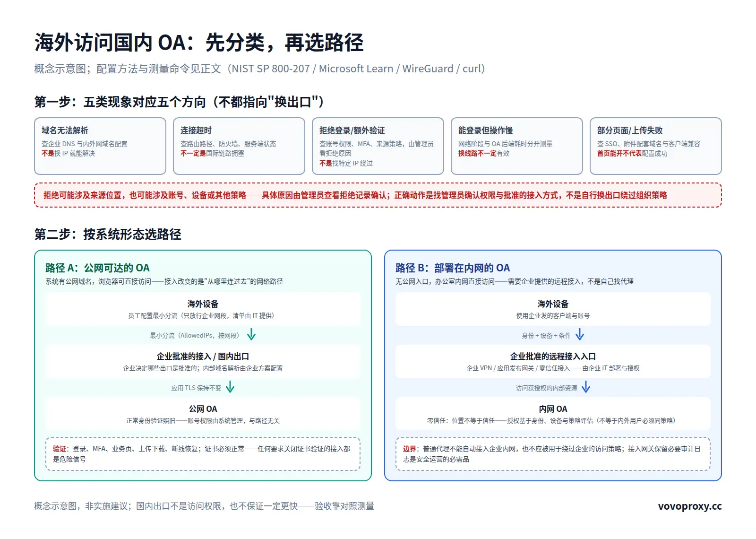
Task: Click the label 应用 TLS 保持不变
Action: (196, 388)
